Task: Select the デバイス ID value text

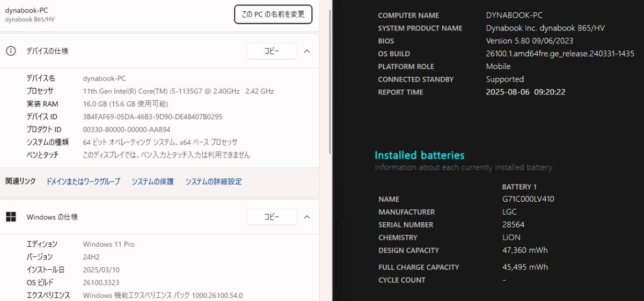Action: 152,116
